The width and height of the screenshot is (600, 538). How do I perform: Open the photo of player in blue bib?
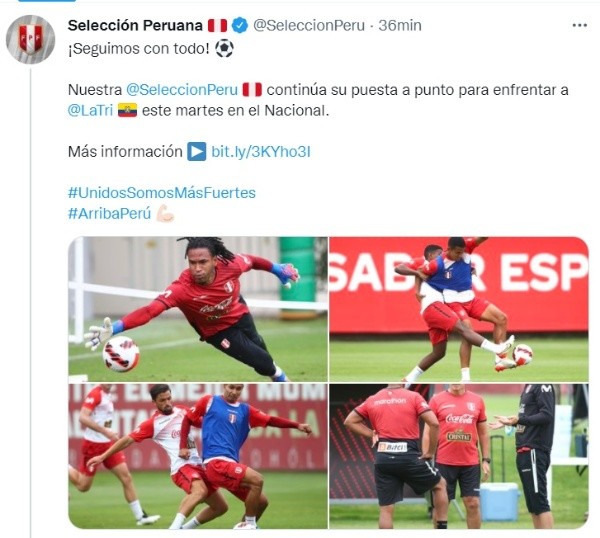click(x=198, y=456)
